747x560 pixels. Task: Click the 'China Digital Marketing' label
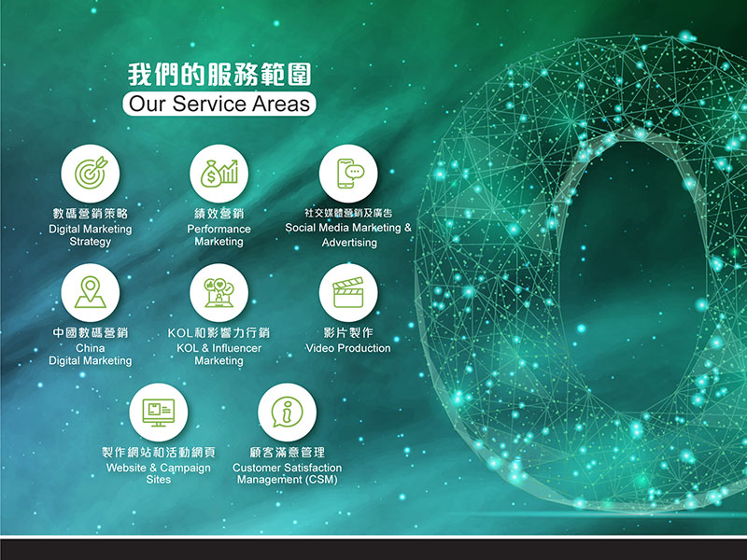[x=90, y=355]
